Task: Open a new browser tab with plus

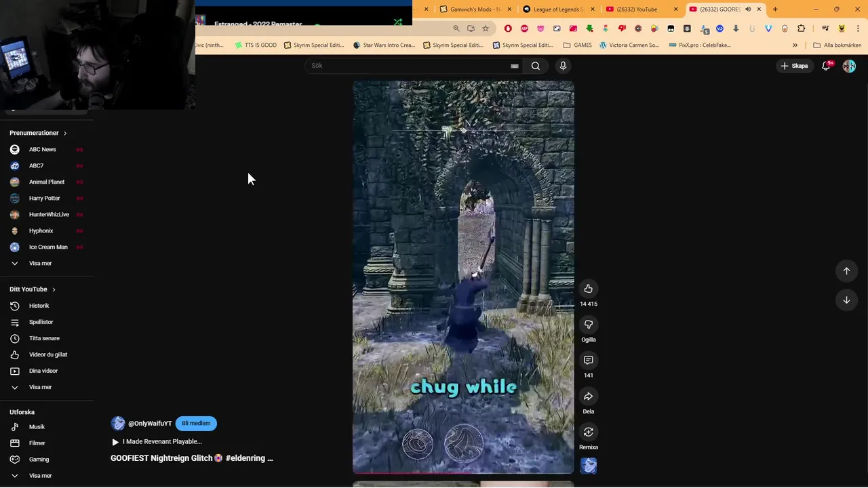Action: [x=775, y=9]
